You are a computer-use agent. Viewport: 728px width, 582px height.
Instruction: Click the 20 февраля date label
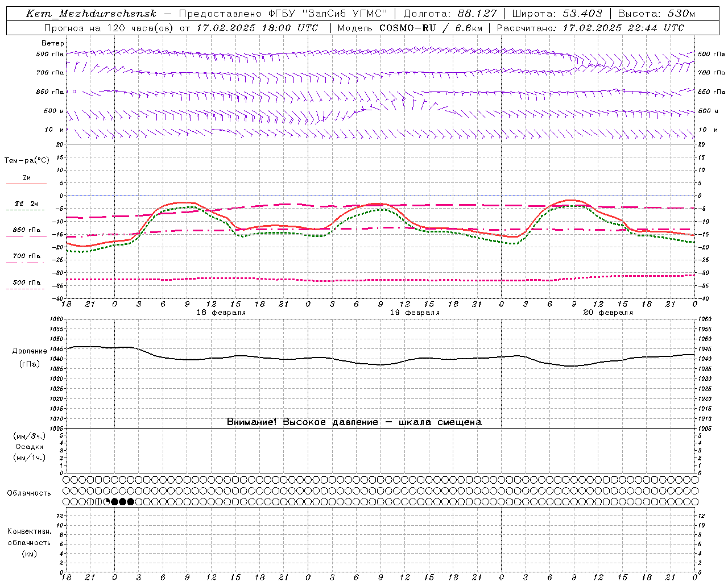point(608,313)
